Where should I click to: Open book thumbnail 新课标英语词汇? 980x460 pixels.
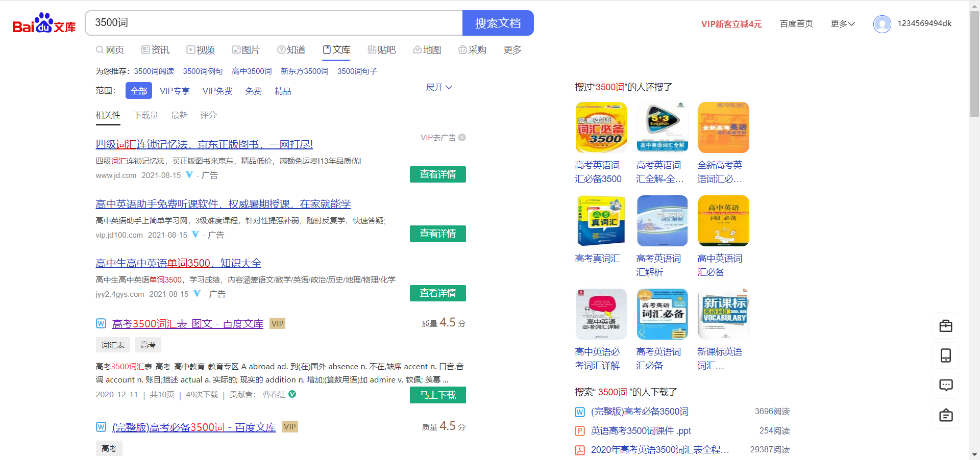coord(724,314)
